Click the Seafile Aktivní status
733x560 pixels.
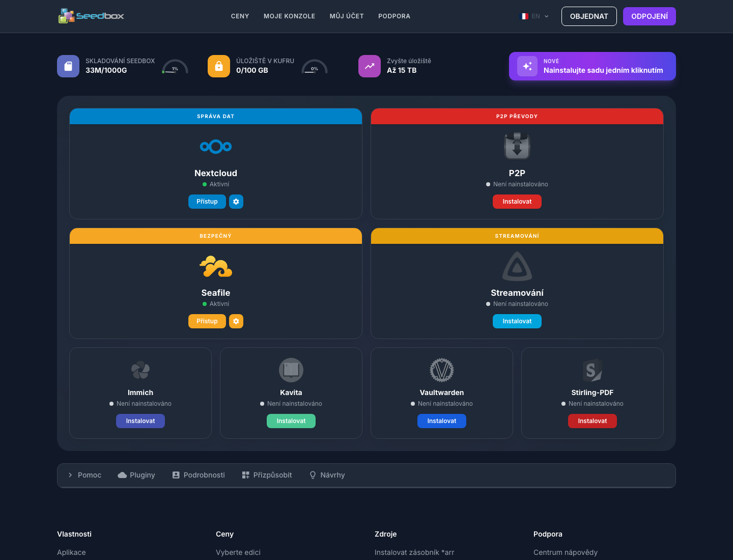pyautogui.click(x=216, y=304)
